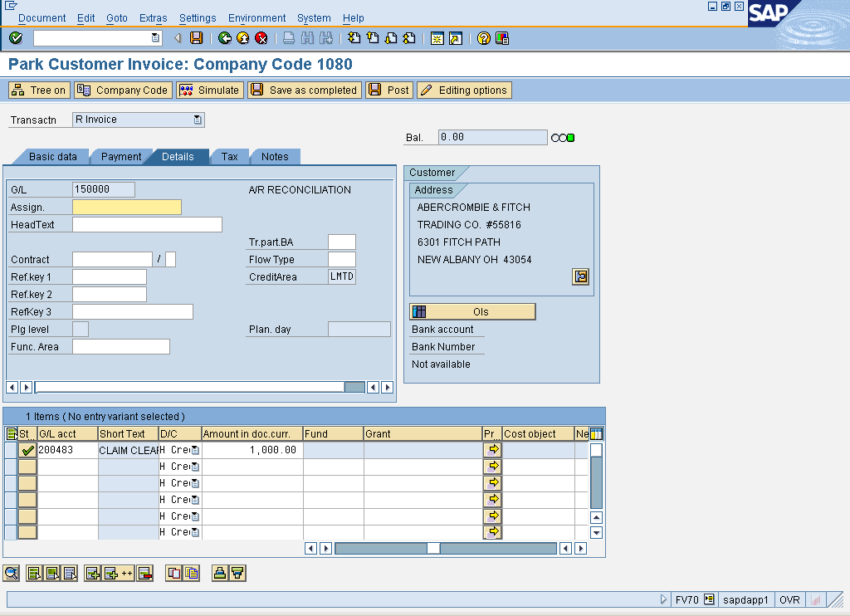Viewport: 850px width, 616px height.
Task: Switch to the Notes tab
Action: (x=275, y=157)
